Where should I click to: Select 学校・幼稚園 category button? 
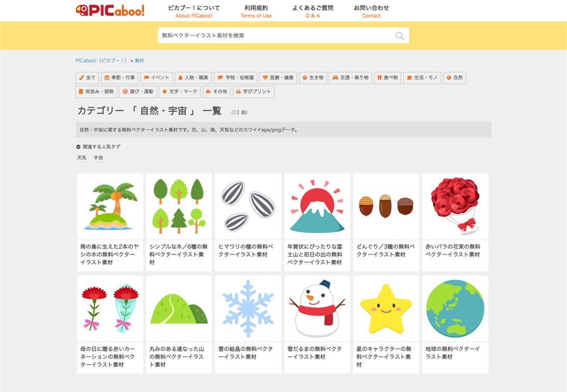pyautogui.click(x=236, y=78)
